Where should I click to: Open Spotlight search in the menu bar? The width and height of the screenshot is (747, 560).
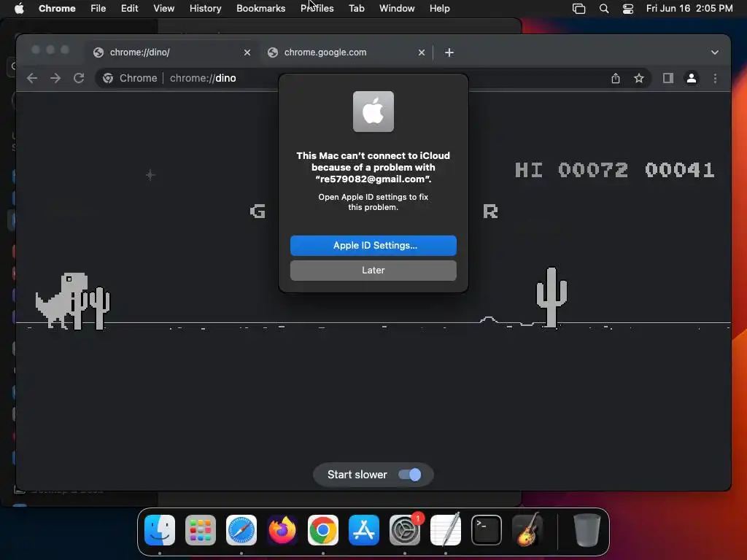click(603, 9)
